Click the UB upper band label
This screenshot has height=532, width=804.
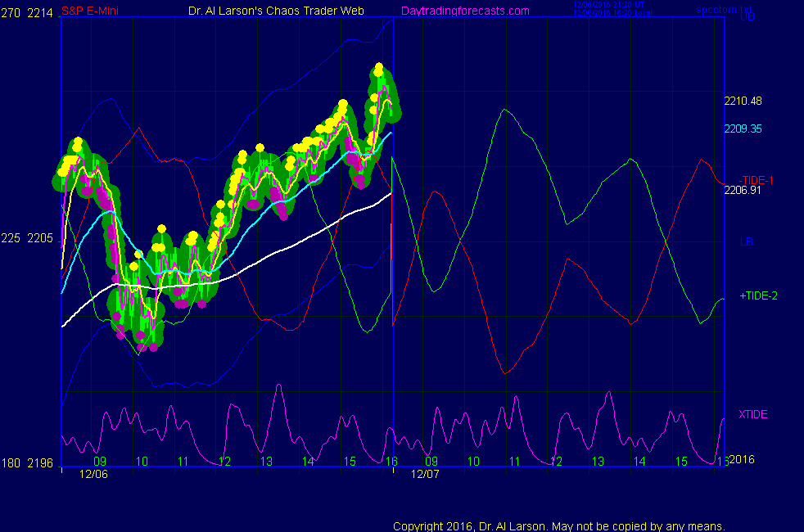tap(748, 16)
